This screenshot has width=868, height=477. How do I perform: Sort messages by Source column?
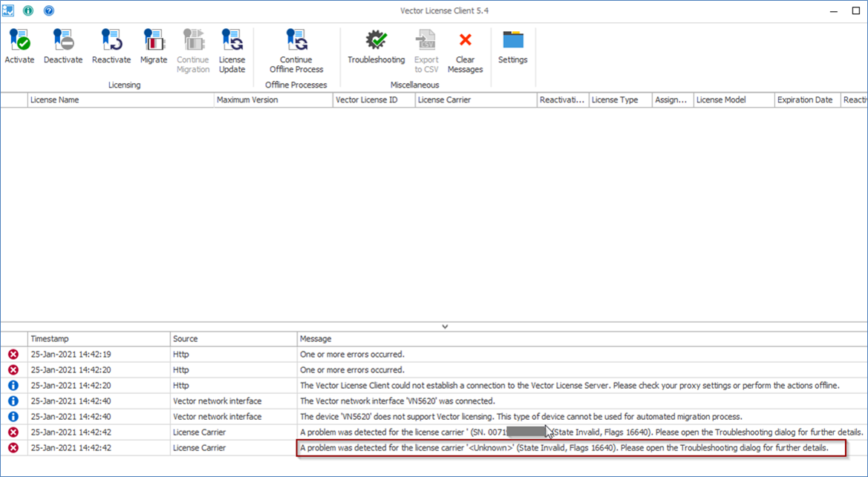click(232, 339)
